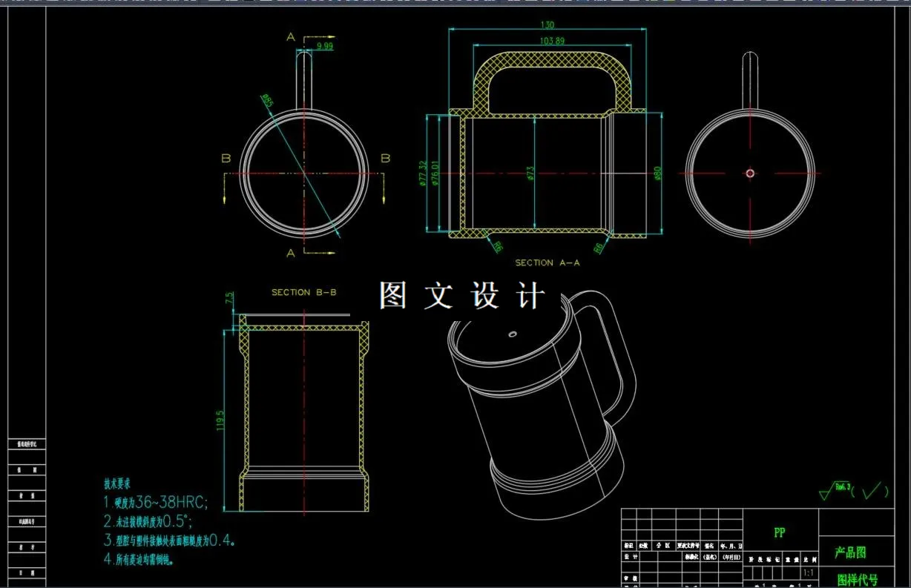Click the 比例 scale header cell
The width and height of the screenshot is (911, 588).
(809, 559)
